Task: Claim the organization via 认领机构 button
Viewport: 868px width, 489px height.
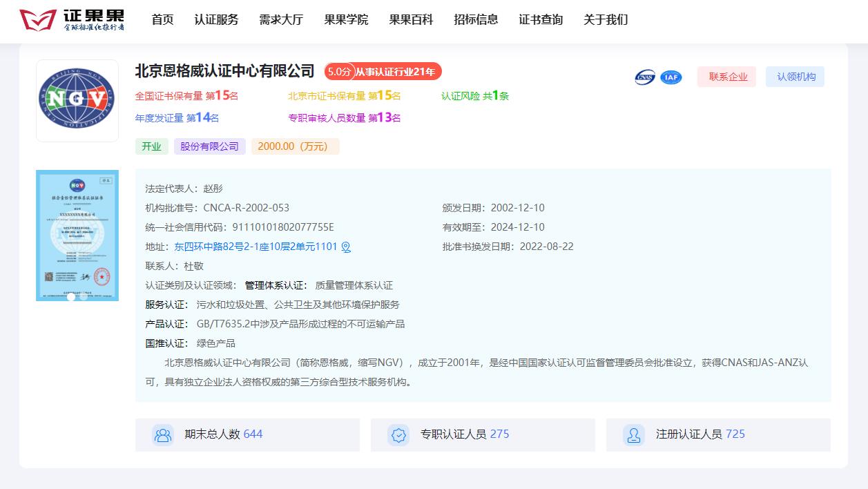Action: coord(795,77)
